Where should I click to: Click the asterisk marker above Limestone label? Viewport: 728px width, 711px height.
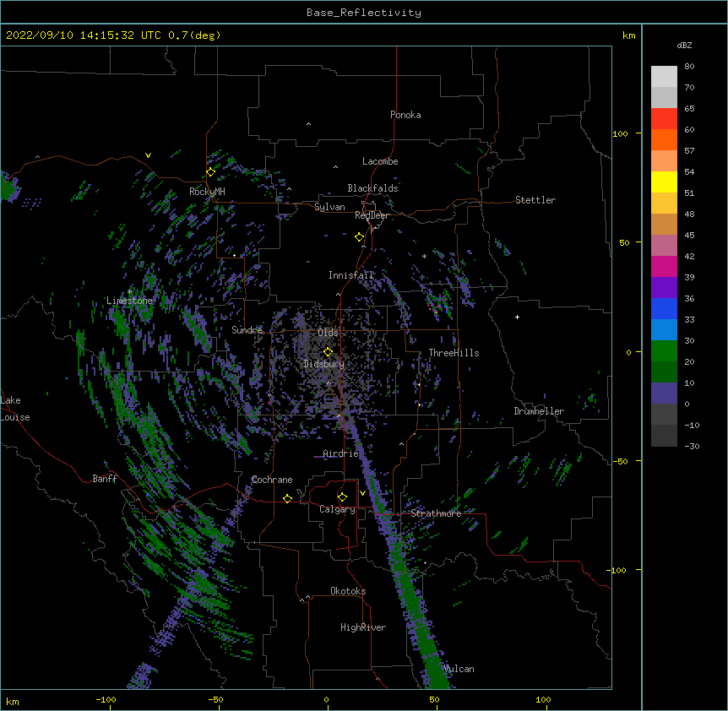129,291
